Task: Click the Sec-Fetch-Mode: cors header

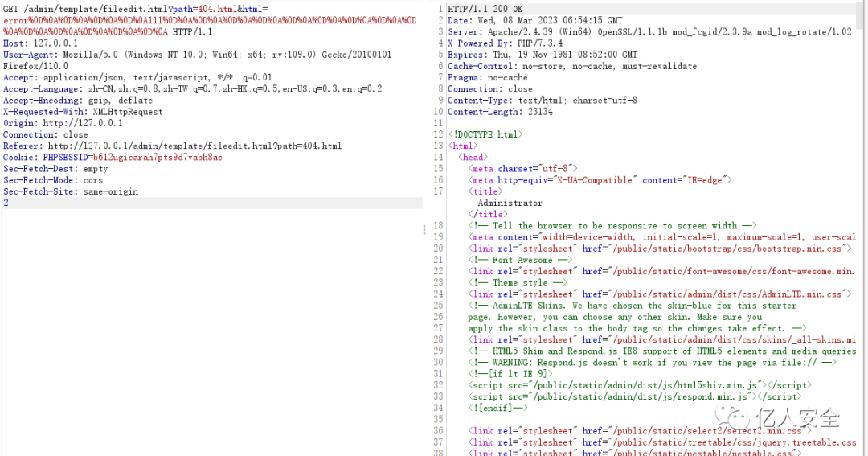Action: click(x=53, y=180)
